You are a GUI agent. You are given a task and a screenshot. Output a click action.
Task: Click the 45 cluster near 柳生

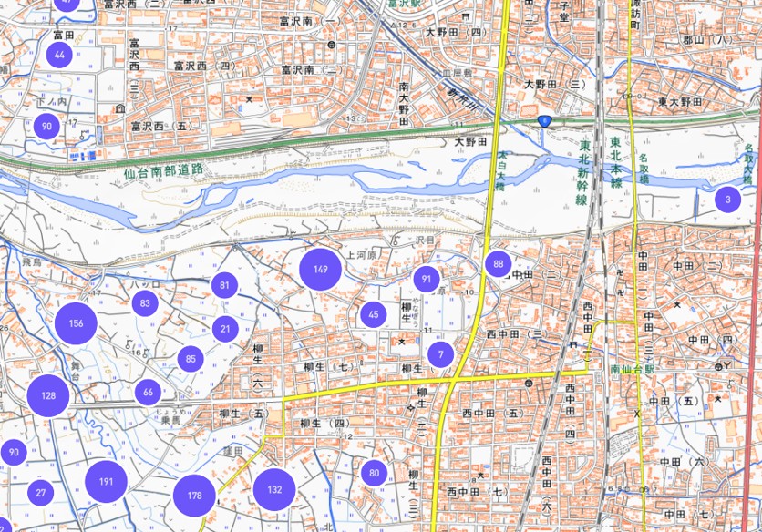372,314
